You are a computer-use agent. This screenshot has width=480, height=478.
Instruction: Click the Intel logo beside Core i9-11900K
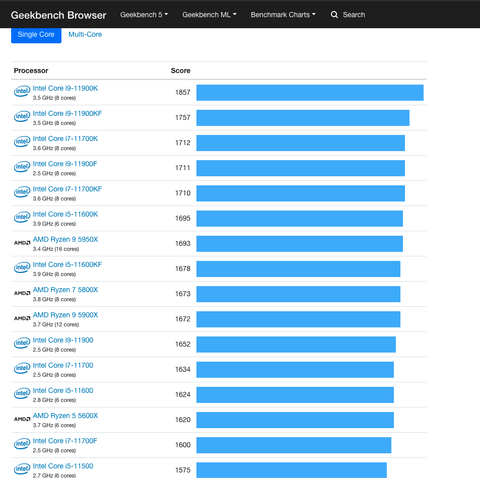pos(22,91)
